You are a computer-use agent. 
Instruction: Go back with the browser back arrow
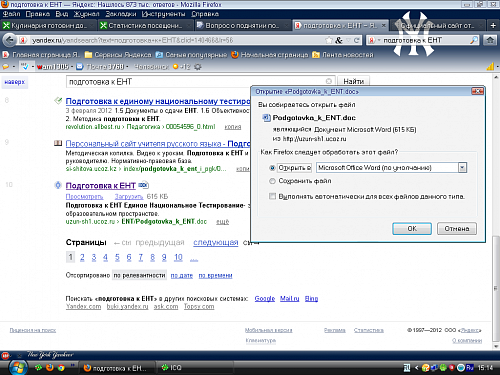click(x=10, y=40)
